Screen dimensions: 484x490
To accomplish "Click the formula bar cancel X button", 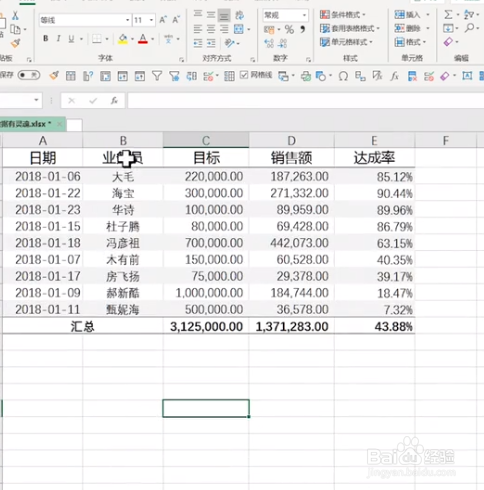I will [x=71, y=100].
